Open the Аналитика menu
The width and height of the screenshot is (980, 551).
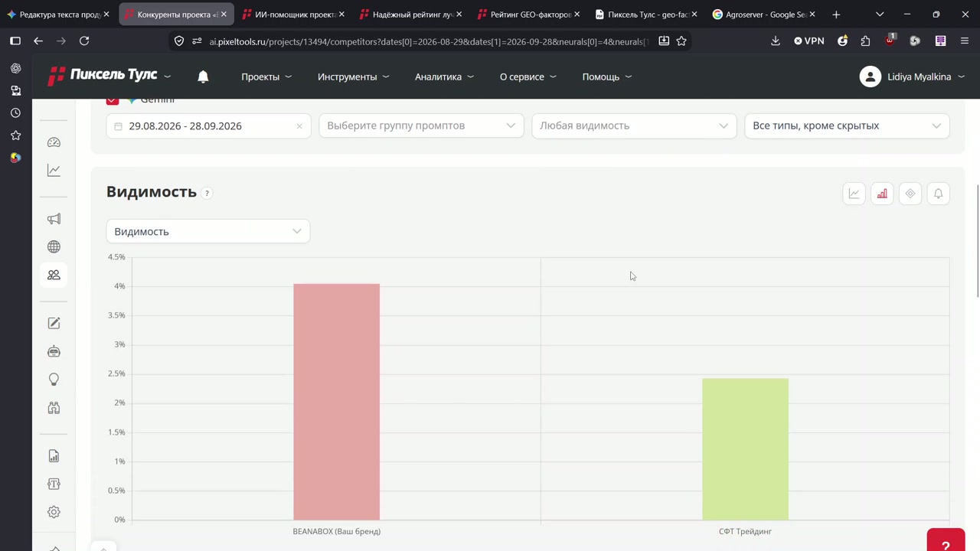click(x=445, y=77)
